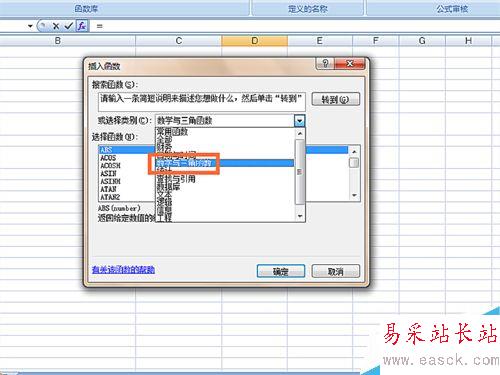The image size is (500, 375).
Task: Click the dialog help question mark button
Action: pyautogui.click(x=325, y=63)
